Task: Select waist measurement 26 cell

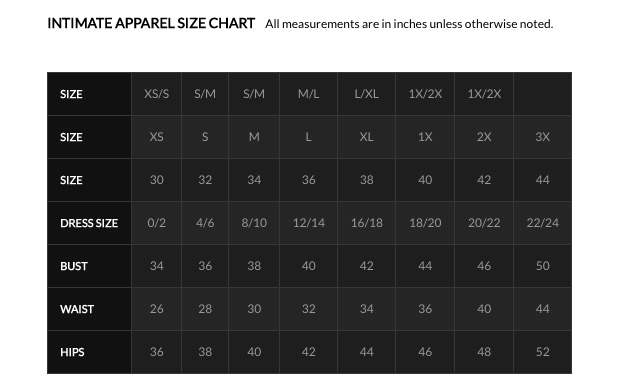Action: pos(156,309)
